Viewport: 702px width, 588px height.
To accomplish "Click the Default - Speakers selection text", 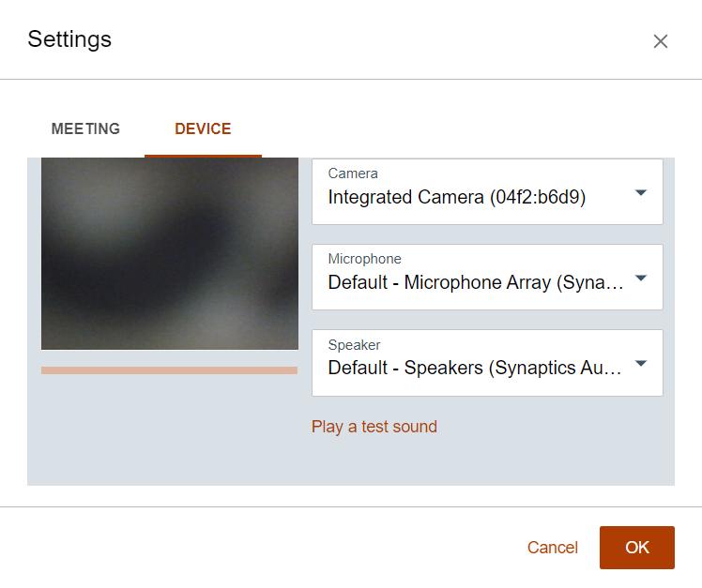I will pyautogui.click(x=475, y=369).
